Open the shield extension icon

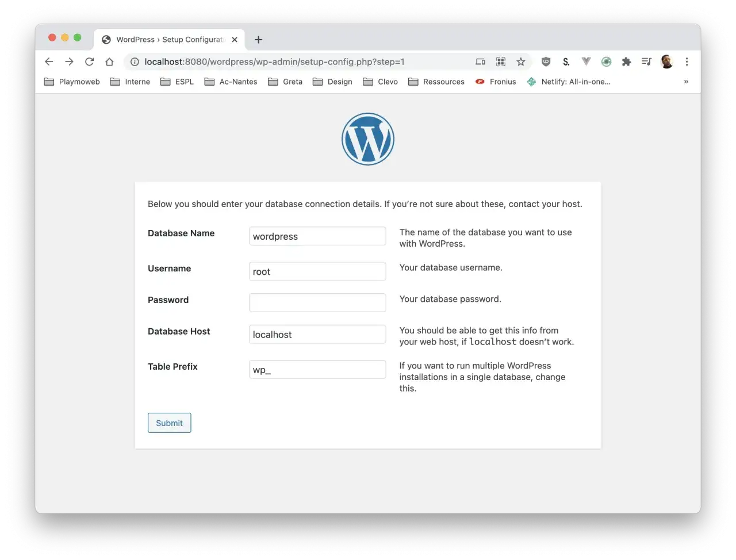click(x=546, y=62)
